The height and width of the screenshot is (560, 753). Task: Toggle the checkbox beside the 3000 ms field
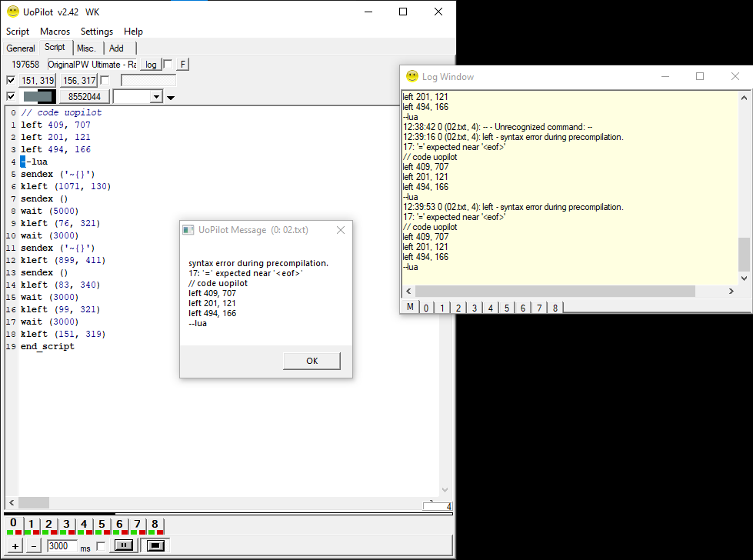pyautogui.click(x=100, y=546)
